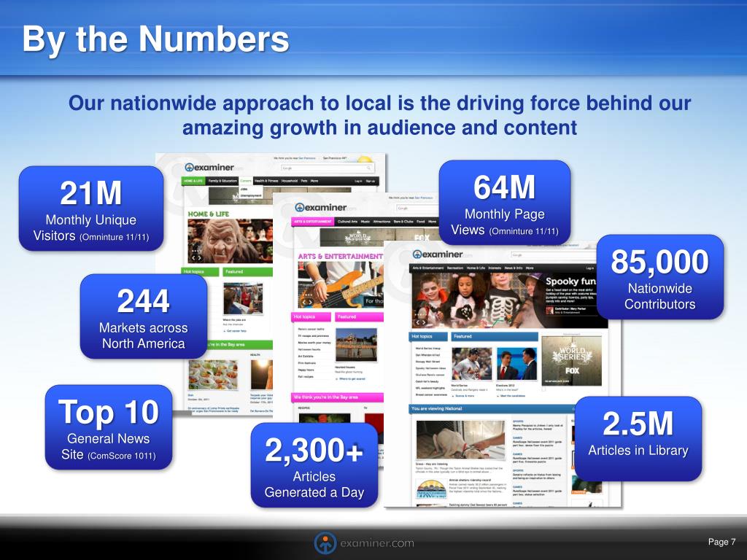Click the sun weather icon atop the Home & Life page
This screenshot has height=560, width=747.
pyautogui.click(x=365, y=160)
